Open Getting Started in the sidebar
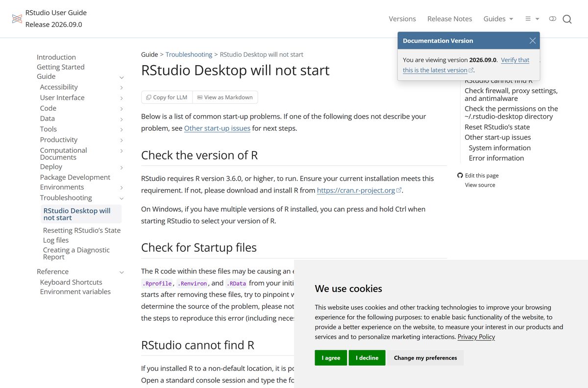 click(x=61, y=67)
